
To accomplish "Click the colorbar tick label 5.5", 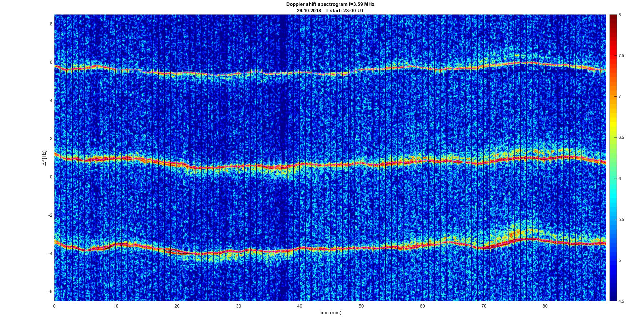I will click(621, 219).
